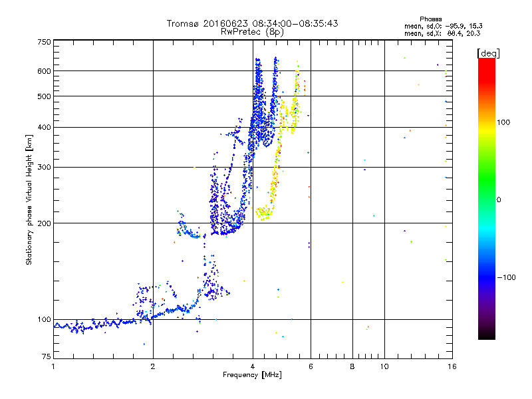Click the 'mean, sd,X: 88.4, 20.3' text

tap(442, 33)
